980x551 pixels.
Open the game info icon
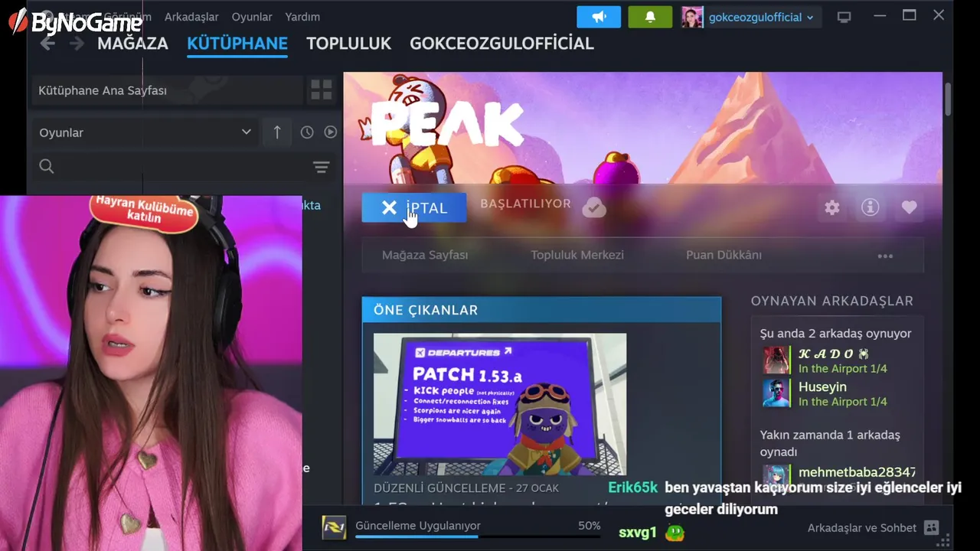tap(871, 207)
